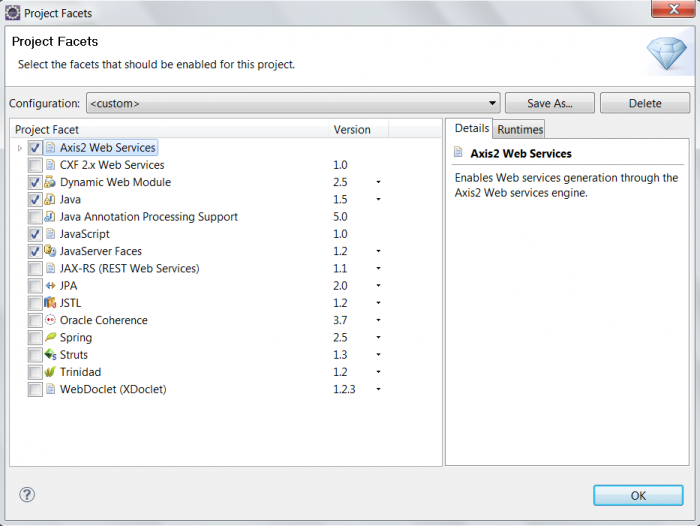Select the Oracle Coherence row label
This screenshot has width=700, height=526.
(x=104, y=320)
